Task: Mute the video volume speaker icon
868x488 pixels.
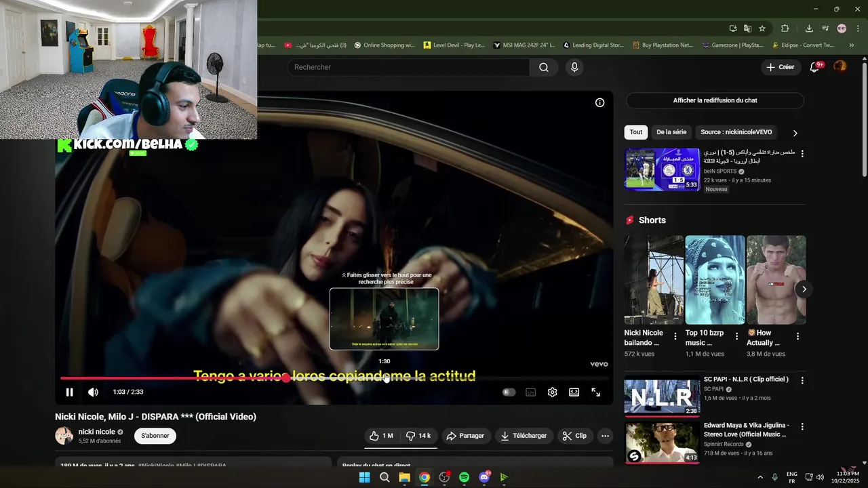Action: click(93, 392)
